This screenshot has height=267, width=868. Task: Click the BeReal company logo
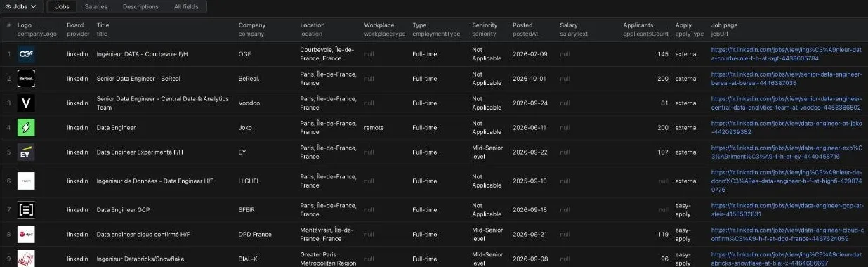click(26, 79)
